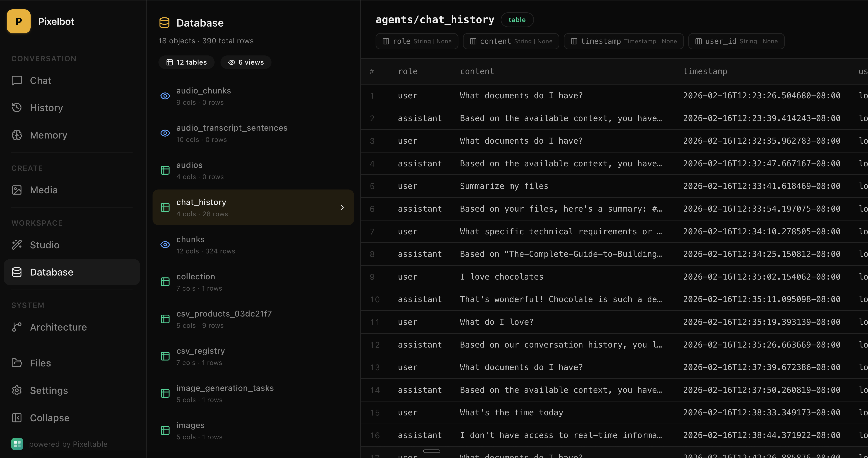Open Memory brain icon in sidebar
This screenshot has width=868, height=458.
pos(17,135)
